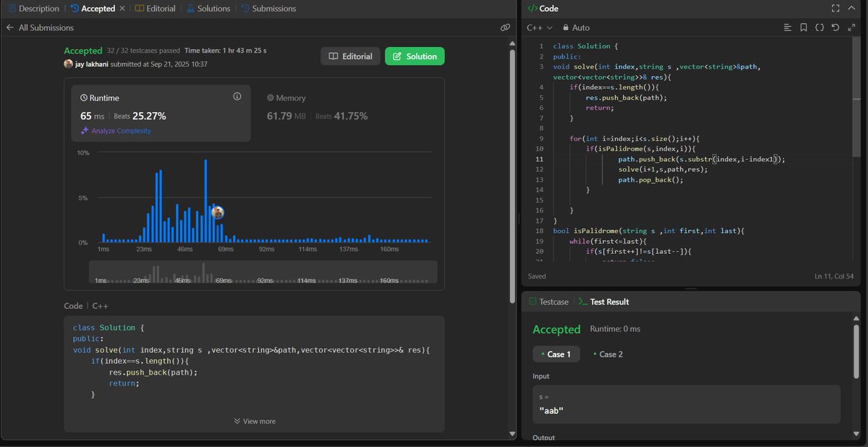Click the 'res.push_back(path);' line in the editor
Viewport: 868px width, 447px height.
coord(626,98)
